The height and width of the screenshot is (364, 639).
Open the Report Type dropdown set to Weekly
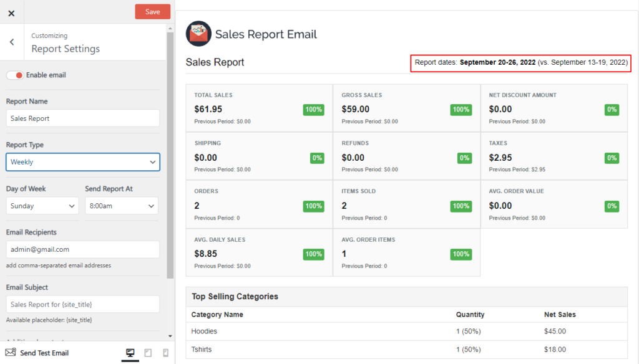coord(82,162)
